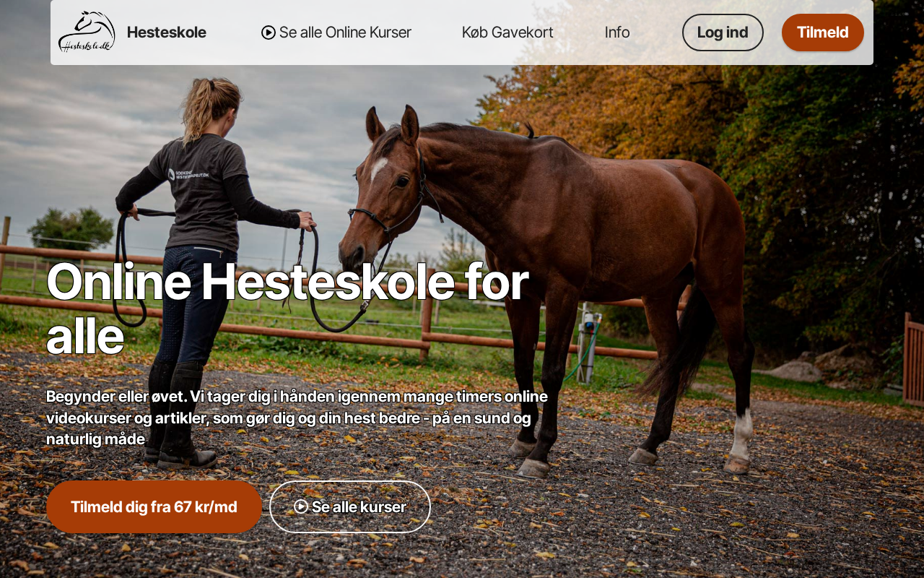Go to Køb Gavekort in navigation
Image resolution: width=924 pixels, height=578 pixels.
(x=507, y=33)
